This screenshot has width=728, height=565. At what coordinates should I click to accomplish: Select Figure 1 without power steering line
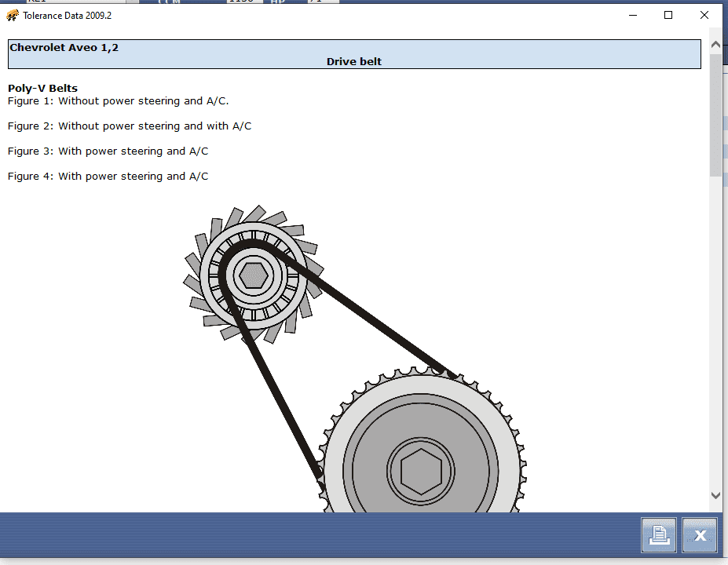coord(119,100)
